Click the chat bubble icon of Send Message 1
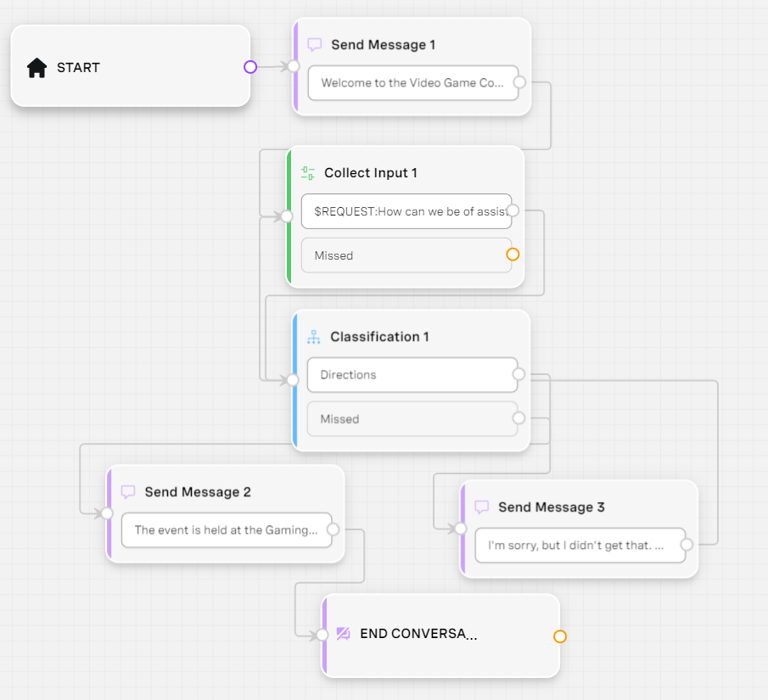Image resolution: width=768 pixels, height=700 pixels. click(x=315, y=45)
